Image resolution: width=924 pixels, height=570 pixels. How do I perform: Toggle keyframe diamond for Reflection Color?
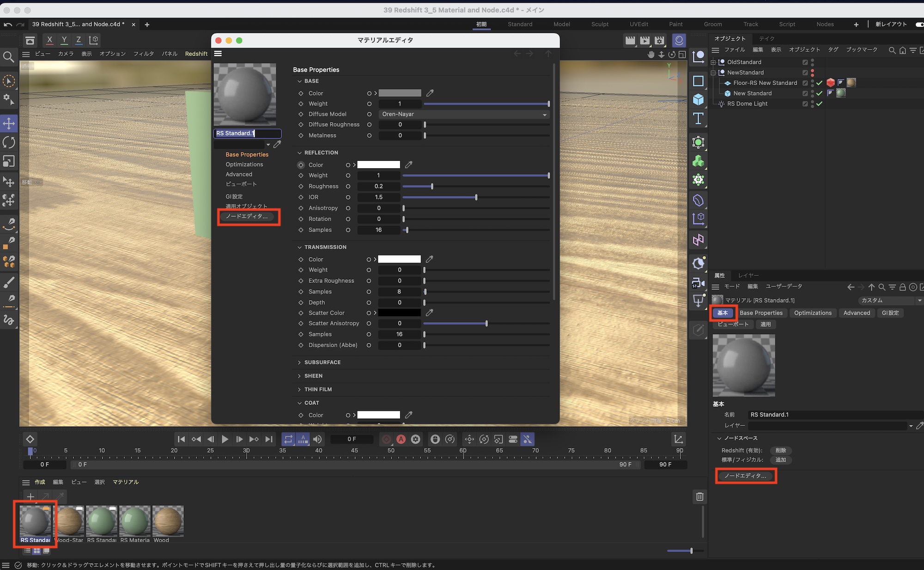pyautogui.click(x=301, y=165)
